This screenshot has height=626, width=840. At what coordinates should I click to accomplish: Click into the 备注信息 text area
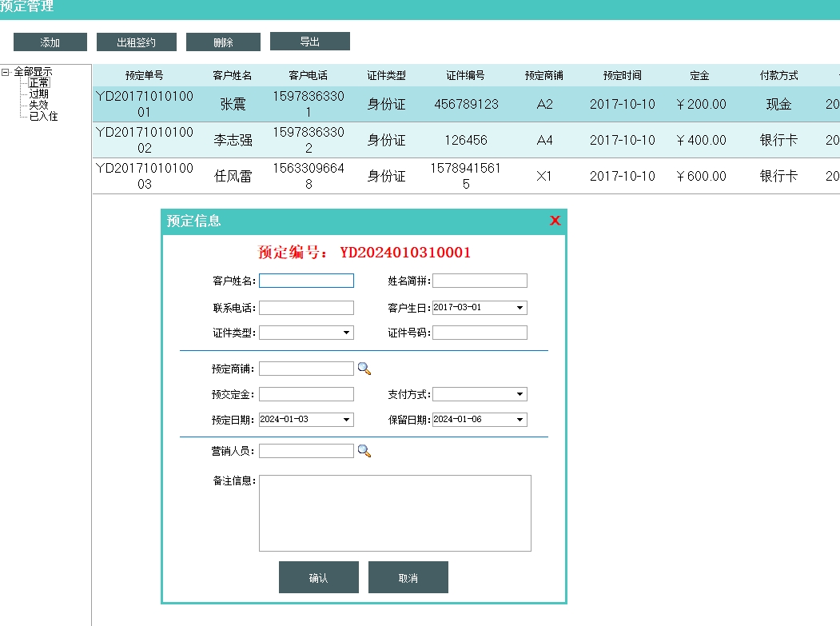[x=395, y=513]
